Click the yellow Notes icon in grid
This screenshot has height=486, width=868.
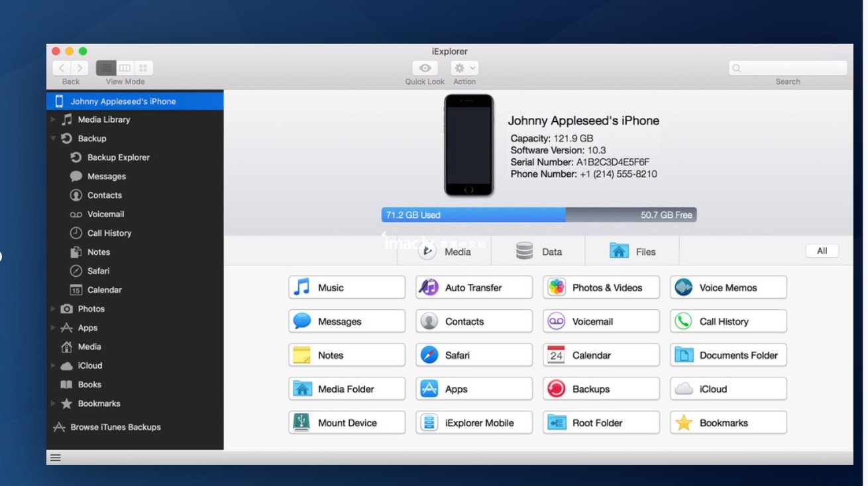(302, 356)
